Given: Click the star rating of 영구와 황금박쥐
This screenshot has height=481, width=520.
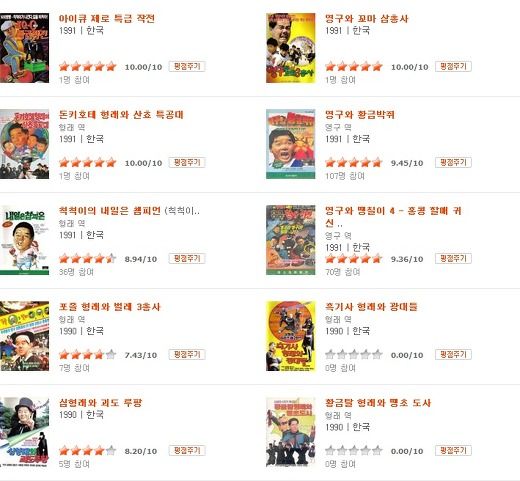Looking at the screenshot, I should (354, 163).
